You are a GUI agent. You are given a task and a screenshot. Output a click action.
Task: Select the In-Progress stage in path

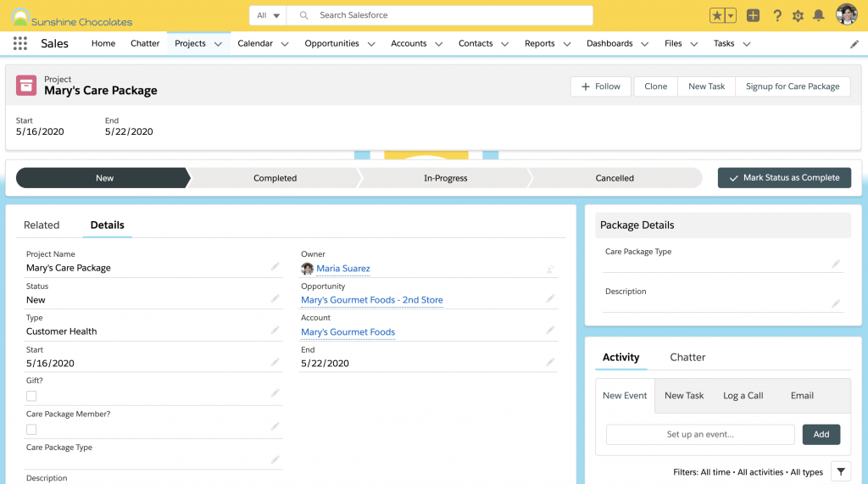pos(446,178)
